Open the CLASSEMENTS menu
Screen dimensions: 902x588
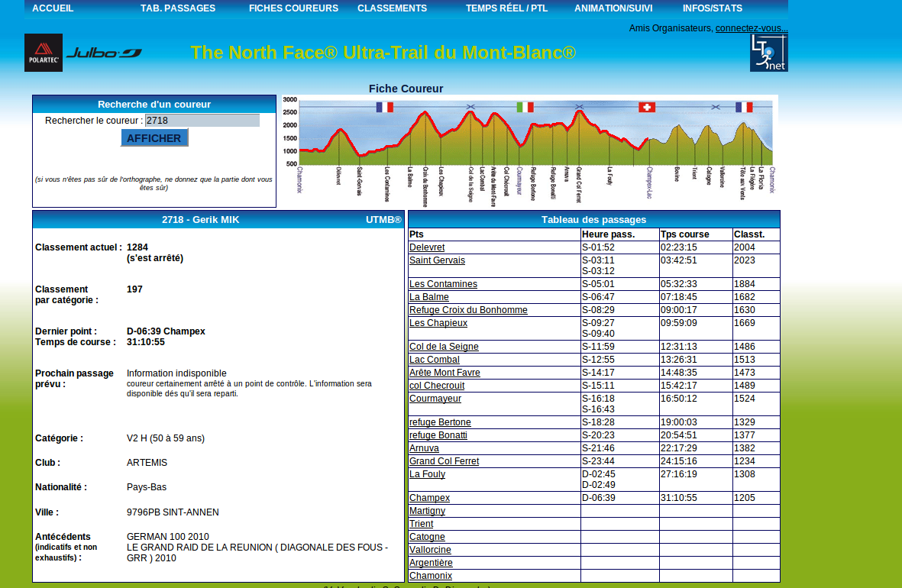(393, 8)
